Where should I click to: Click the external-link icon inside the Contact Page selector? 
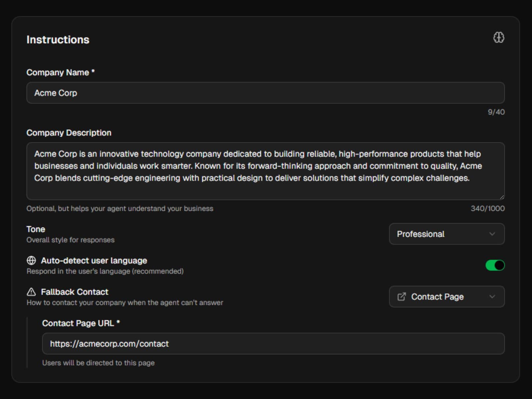point(402,296)
